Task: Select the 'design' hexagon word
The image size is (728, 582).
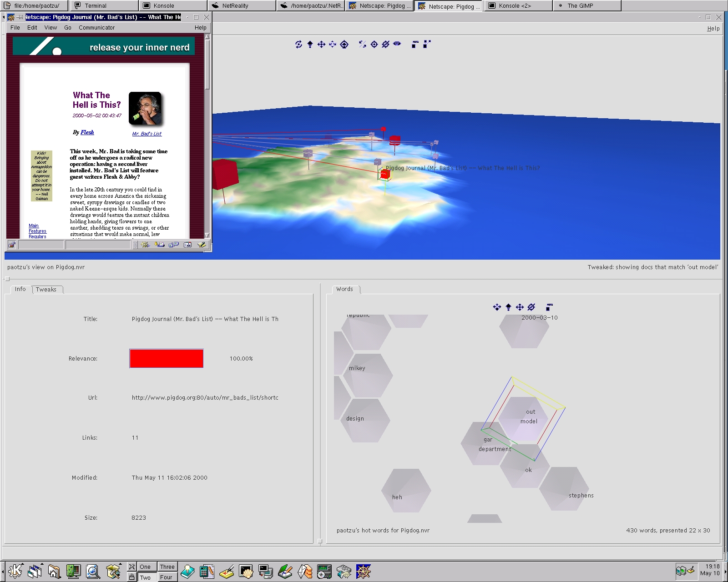Action: pyautogui.click(x=365, y=421)
